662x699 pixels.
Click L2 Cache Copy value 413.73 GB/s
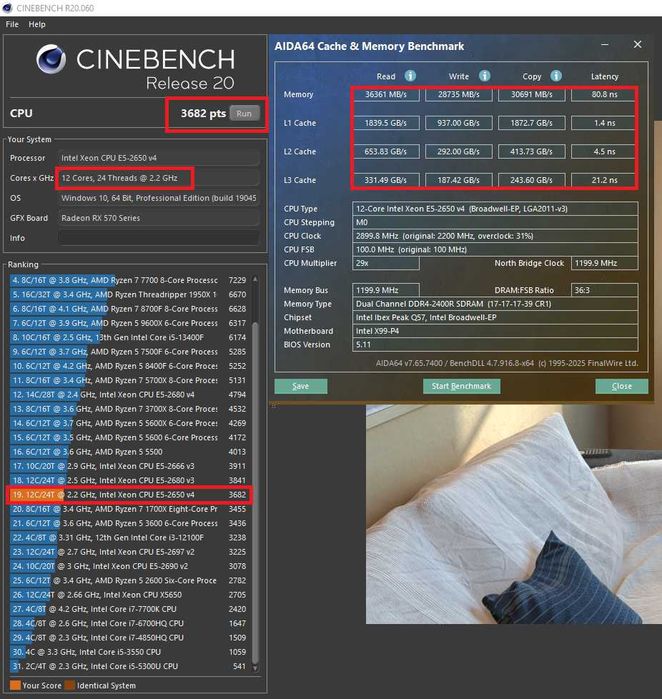[x=531, y=152]
